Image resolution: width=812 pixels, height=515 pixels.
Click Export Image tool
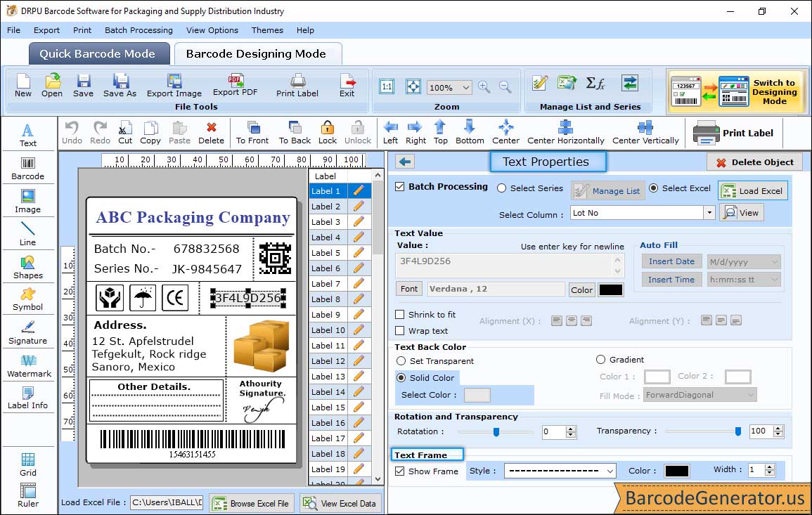tap(174, 86)
